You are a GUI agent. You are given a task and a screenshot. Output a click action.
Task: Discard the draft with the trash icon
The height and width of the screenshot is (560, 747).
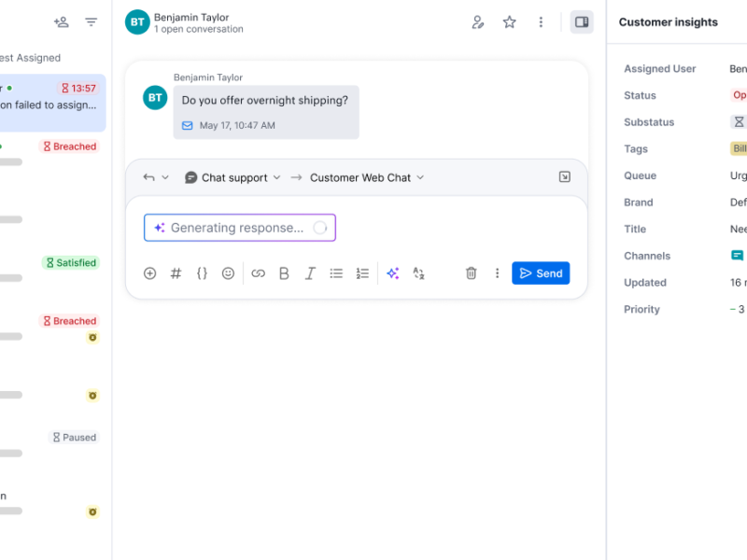[472, 273]
